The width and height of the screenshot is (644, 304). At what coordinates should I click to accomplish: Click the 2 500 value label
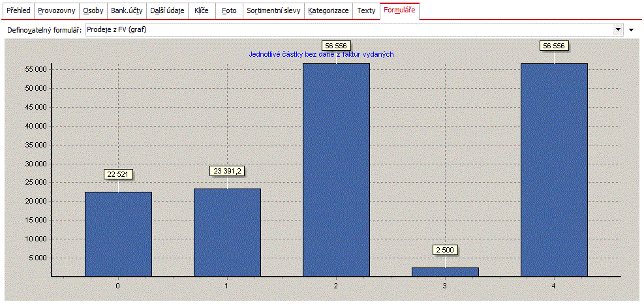[x=445, y=251]
